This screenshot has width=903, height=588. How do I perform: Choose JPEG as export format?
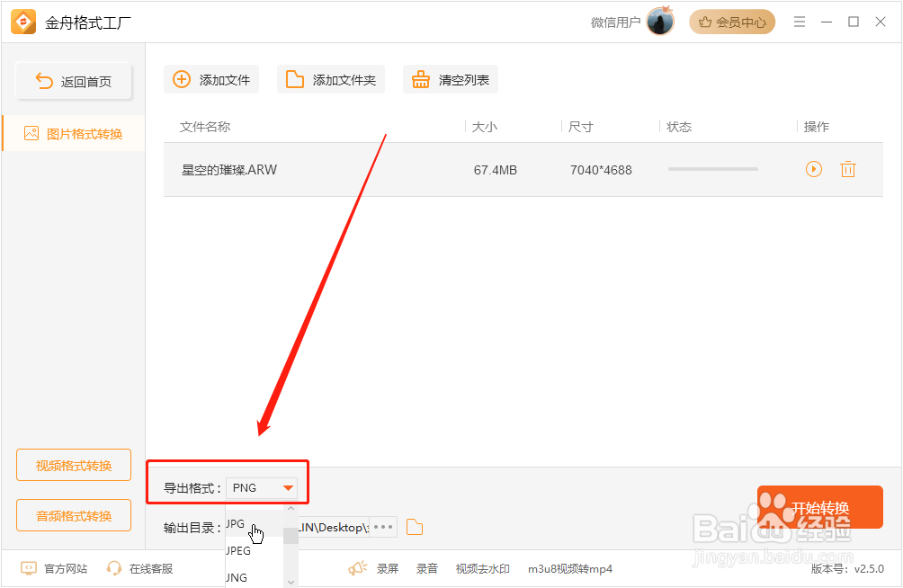(x=238, y=550)
